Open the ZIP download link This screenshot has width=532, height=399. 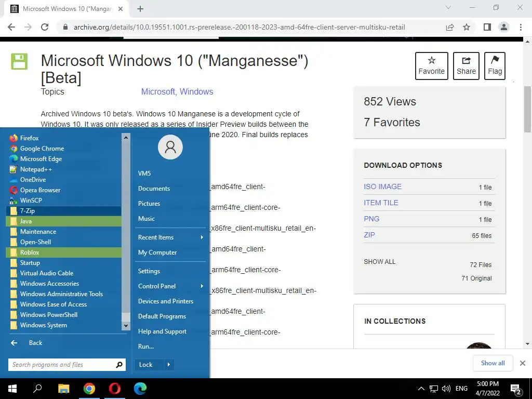[369, 235]
